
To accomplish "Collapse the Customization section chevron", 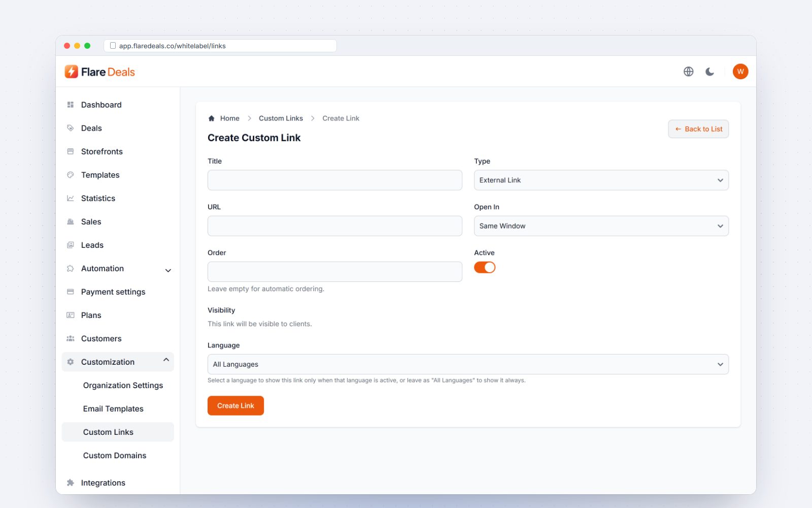I will 166,360.
